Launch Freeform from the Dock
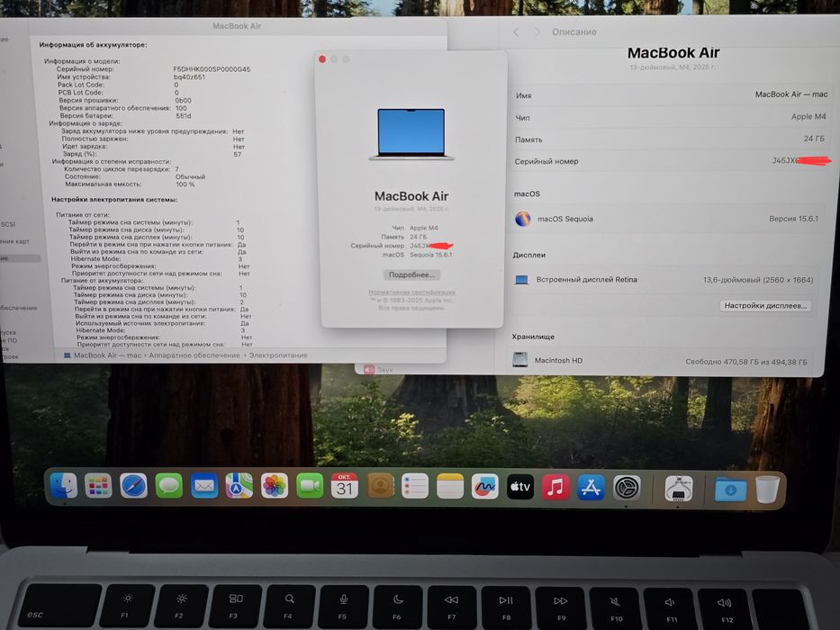 484,486
